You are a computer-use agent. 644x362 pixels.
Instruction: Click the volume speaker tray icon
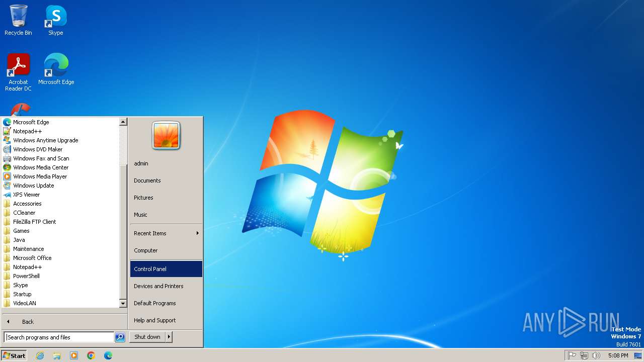pos(596,355)
